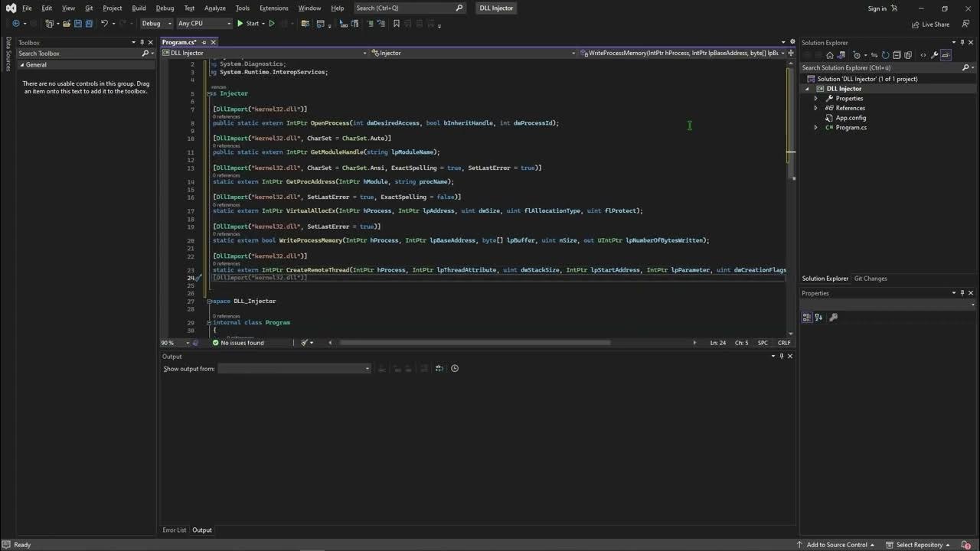This screenshot has width=980, height=551.
Task: Toggle Preview Selected Items in Solution Explorer
Action: pyautogui.click(x=946, y=55)
